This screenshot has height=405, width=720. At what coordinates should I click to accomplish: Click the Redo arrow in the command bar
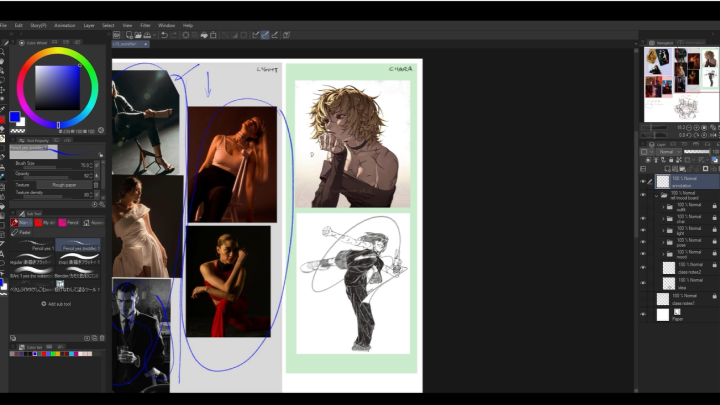[x=174, y=35]
